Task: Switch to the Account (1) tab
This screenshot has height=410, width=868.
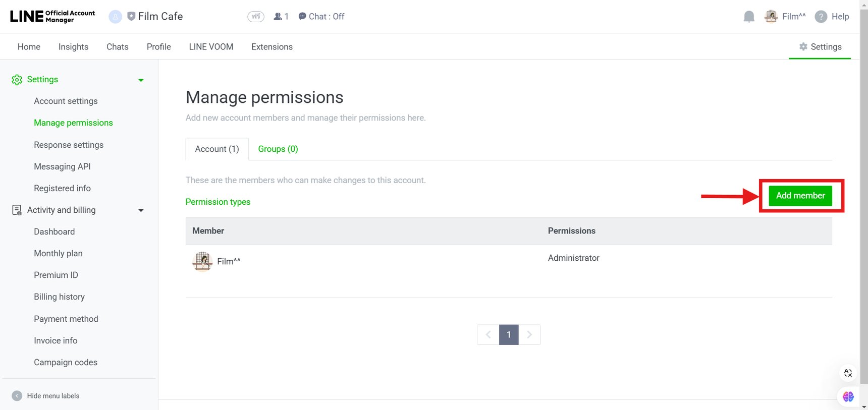Action: click(217, 149)
